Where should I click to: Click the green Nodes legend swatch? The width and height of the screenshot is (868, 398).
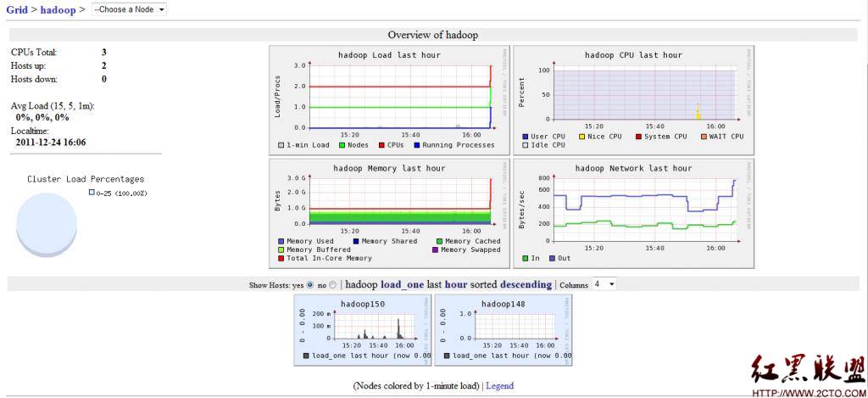[342, 145]
